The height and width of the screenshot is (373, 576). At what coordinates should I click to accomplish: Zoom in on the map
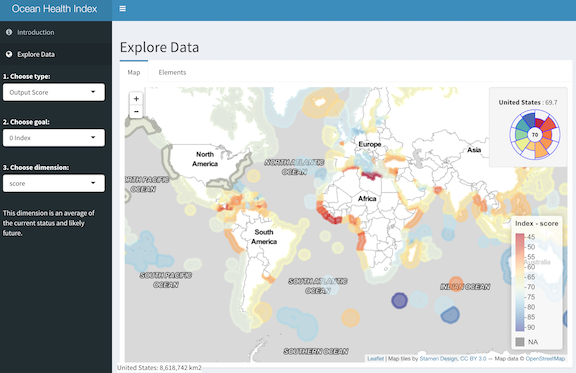pyautogui.click(x=136, y=98)
